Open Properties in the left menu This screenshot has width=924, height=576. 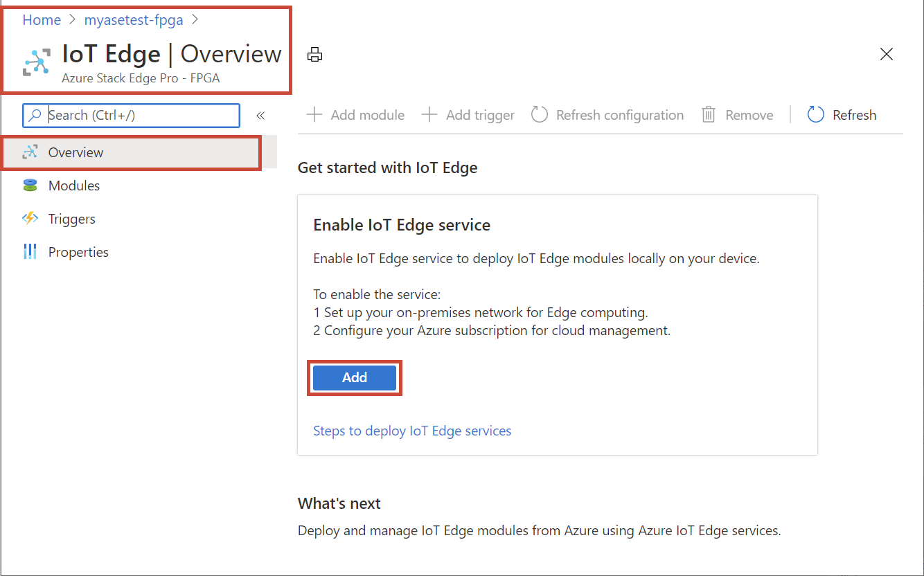pos(78,252)
